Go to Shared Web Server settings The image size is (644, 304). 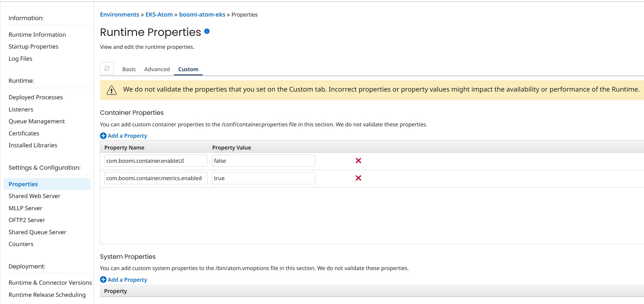[x=34, y=196]
